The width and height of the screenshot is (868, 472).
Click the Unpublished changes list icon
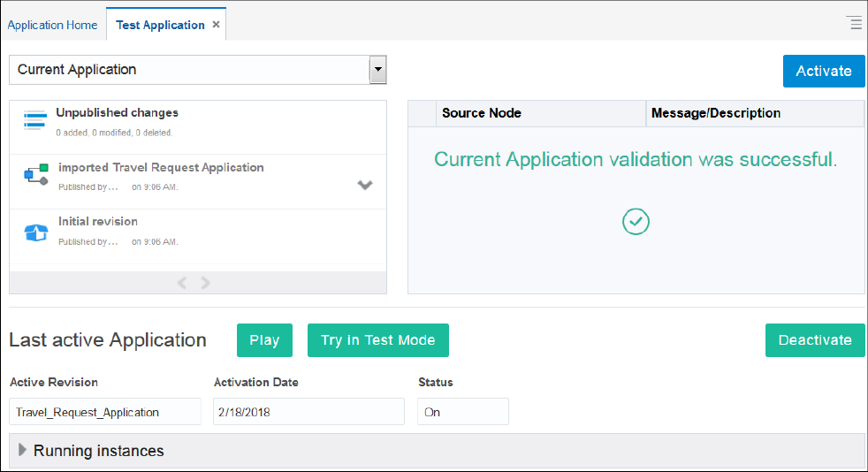pyautogui.click(x=34, y=120)
